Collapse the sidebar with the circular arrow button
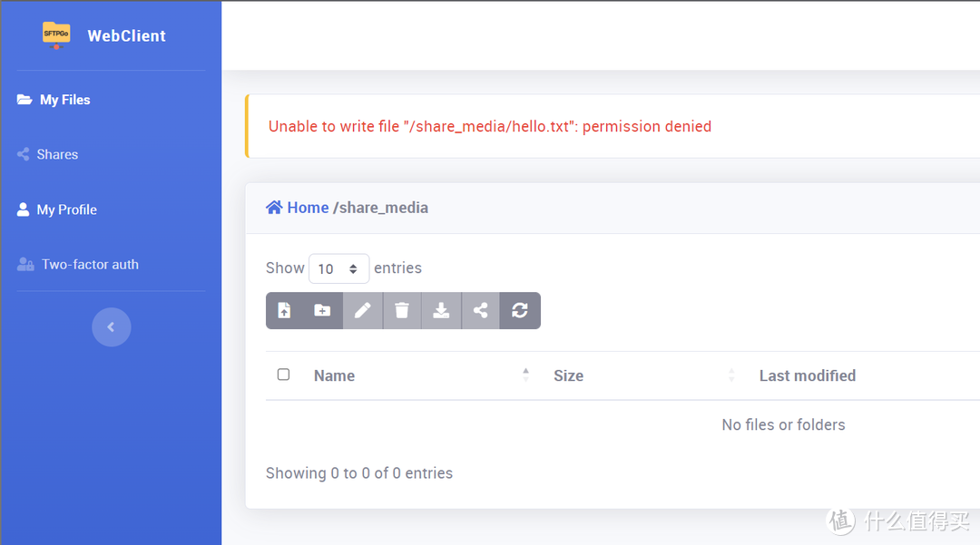This screenshot has height=545, width=980. pyautogui.click(x=111, y=326)
